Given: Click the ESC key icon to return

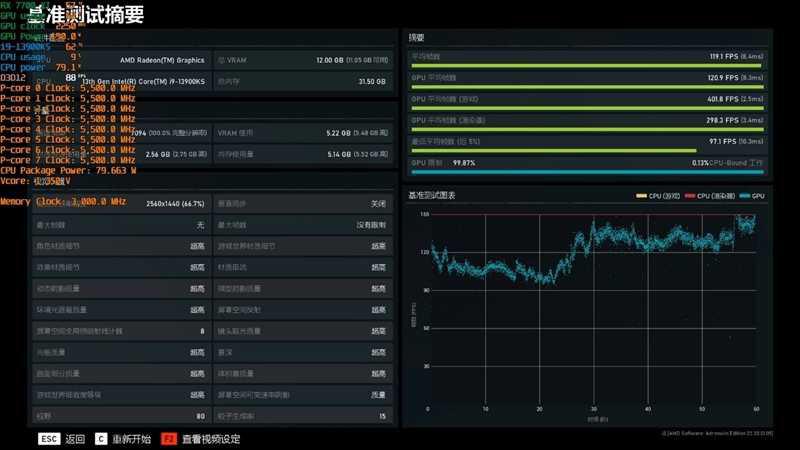Looking at the screenshot, I should [x=49, y=439].
